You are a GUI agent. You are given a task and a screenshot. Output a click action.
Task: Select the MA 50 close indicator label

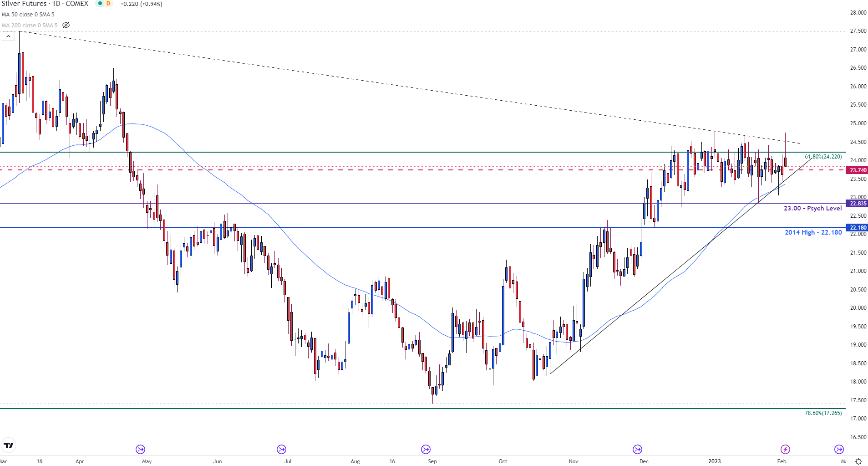click(x=28, y=15)
